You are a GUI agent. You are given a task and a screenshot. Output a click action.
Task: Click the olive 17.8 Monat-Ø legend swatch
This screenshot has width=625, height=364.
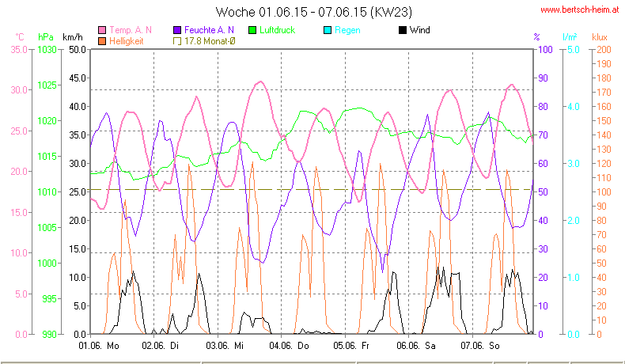[177, 41]
